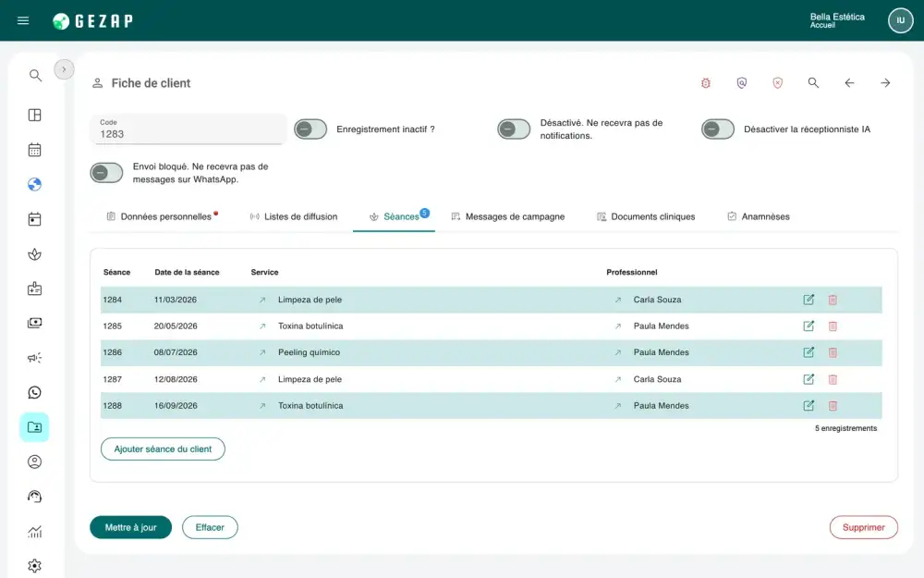Click the Gezap logo in header
This screenshot has width=924, height=578.
92,21
